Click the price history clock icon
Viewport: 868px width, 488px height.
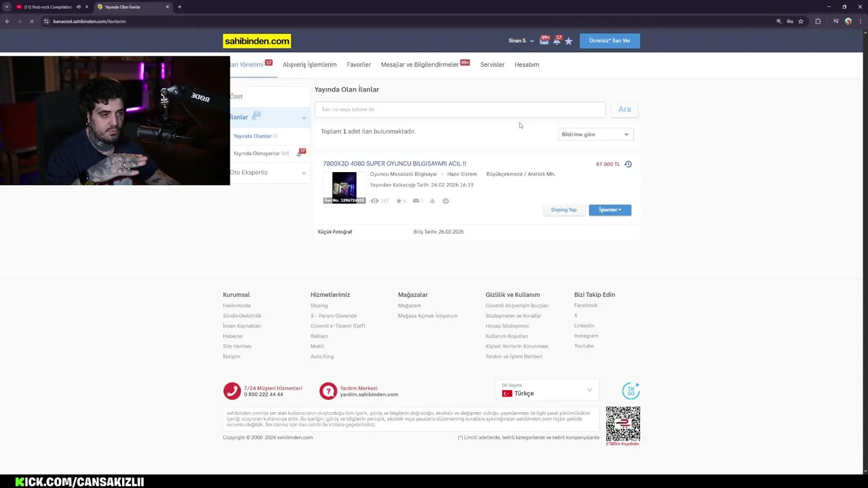pyautogui.click(x=628, y=164)
